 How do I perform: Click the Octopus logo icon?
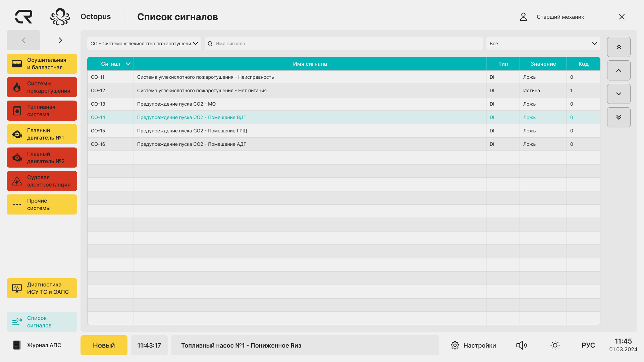[60, 17]
